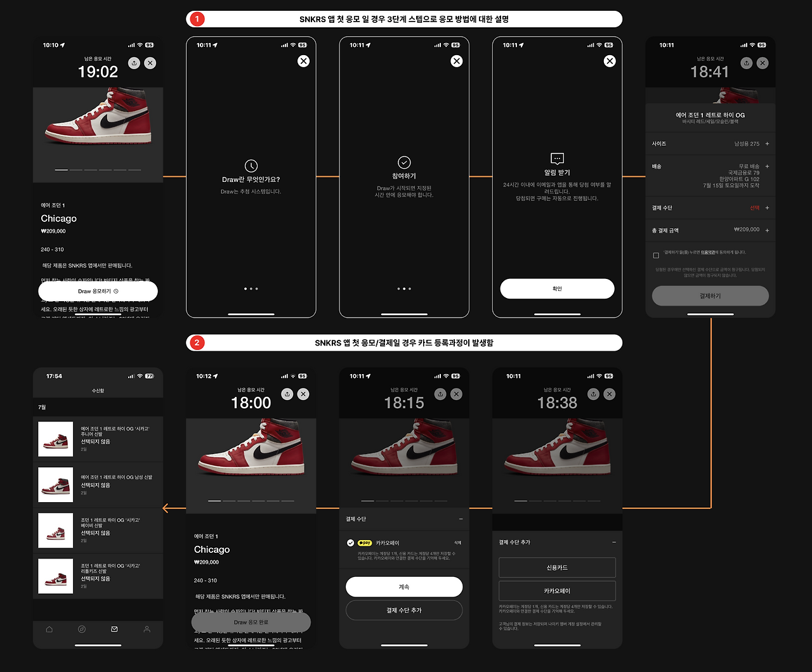Click the image carousel indicator on the 18:00 screen
Image resolution: width=812 pixels, height=672 pixels.
[x=251, y=501]
